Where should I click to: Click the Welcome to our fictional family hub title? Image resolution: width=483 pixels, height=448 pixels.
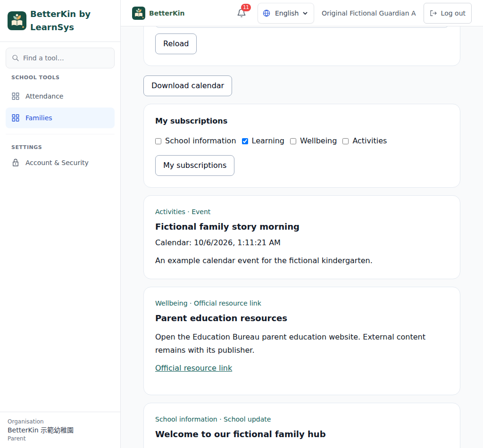pos(241,434)
